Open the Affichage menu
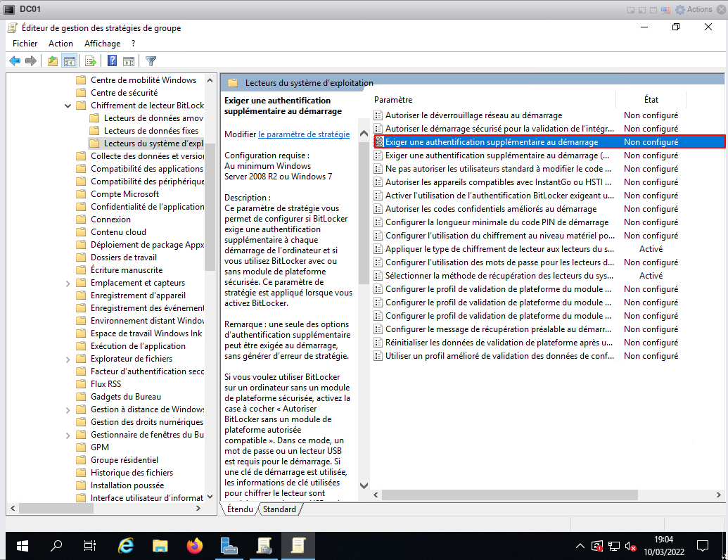728x560 pixels. (102, 44)
